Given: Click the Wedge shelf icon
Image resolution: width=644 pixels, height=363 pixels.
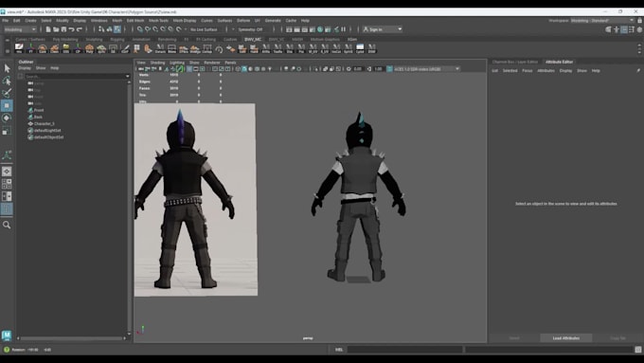Looking at the screenshot, I should click(x=195, y=48).
